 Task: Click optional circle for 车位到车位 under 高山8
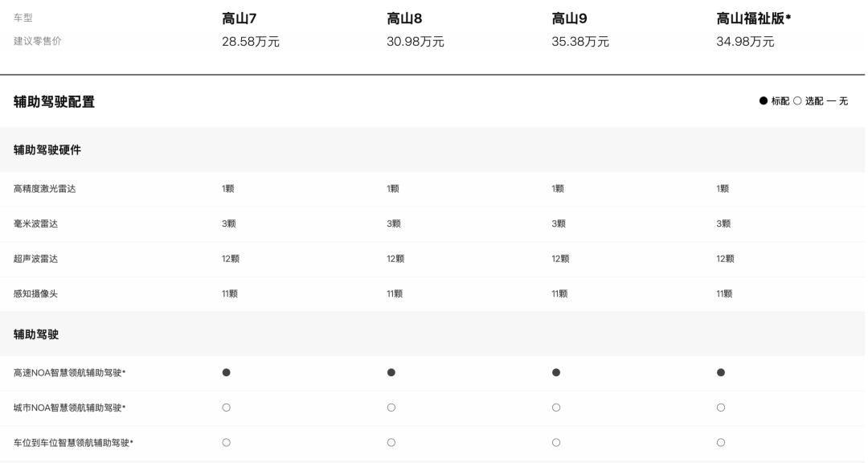click(x=391, y=442)
